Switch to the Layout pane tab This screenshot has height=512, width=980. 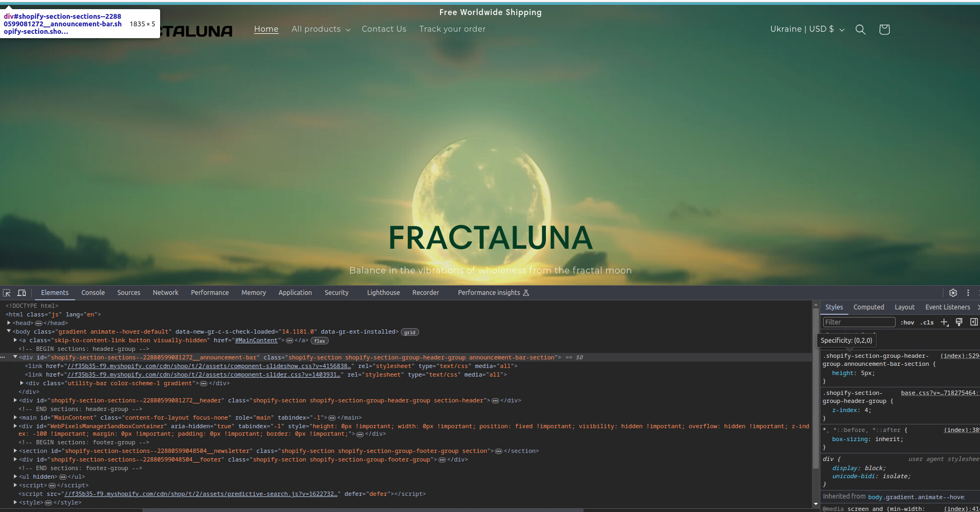pos(904,307)
